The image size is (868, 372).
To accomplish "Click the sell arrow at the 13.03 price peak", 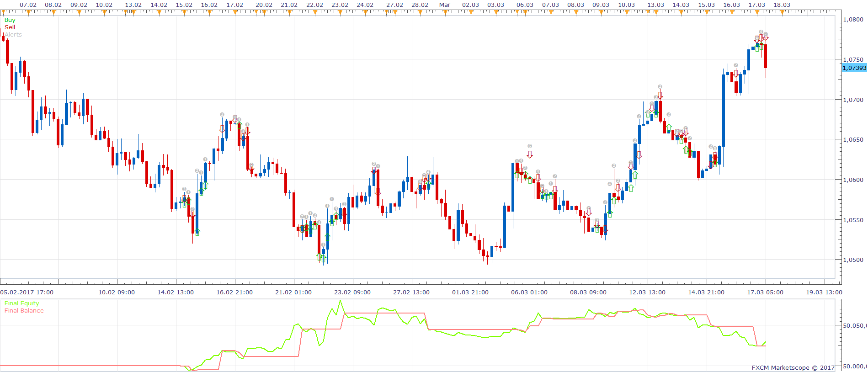I will (660, 95).
